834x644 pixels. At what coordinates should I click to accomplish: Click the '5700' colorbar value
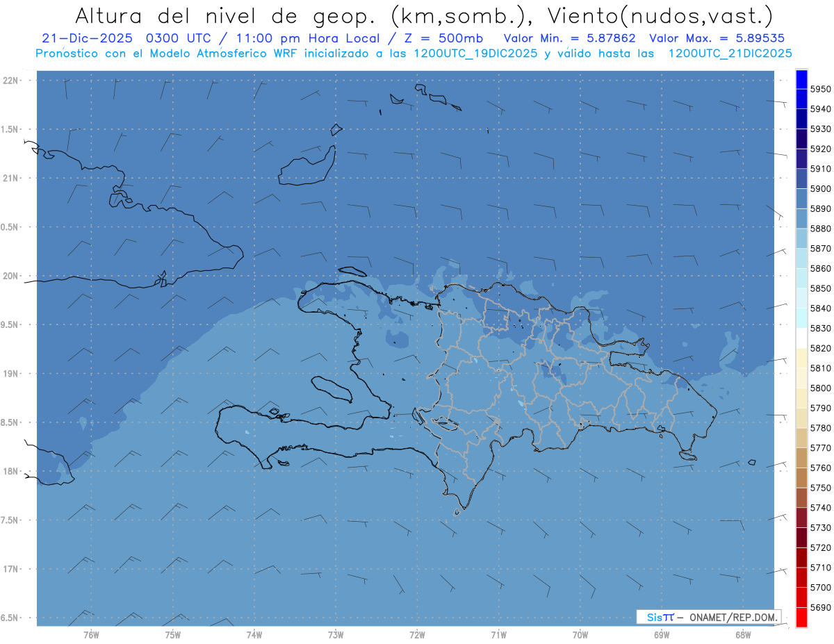point(820,588)
